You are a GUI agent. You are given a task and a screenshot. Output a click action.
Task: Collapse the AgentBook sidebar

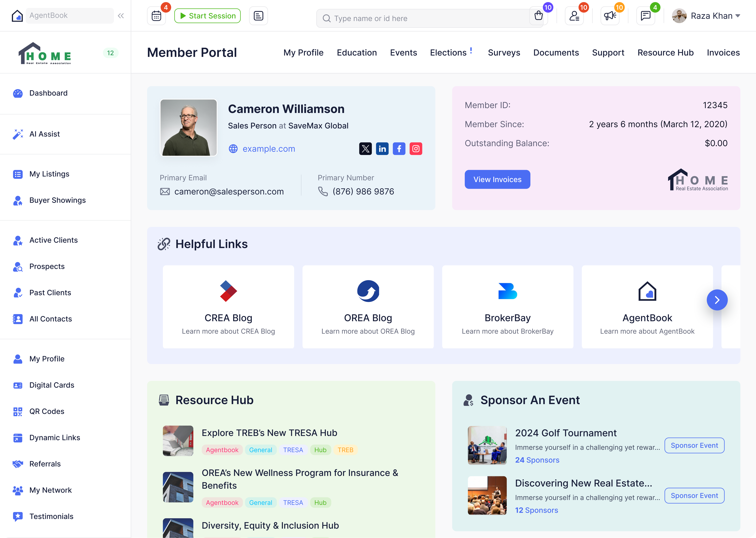point(121,15)
